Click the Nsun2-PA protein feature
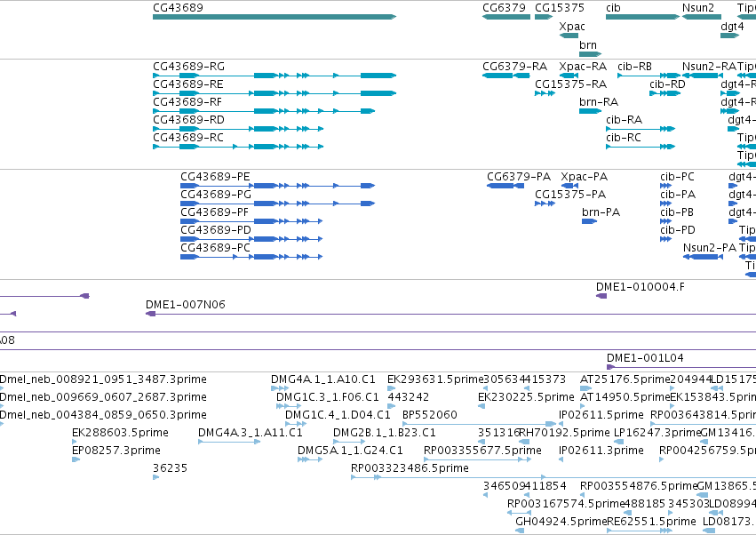The width and height of the screenshot is (756, 535). (x=703, y=257)
